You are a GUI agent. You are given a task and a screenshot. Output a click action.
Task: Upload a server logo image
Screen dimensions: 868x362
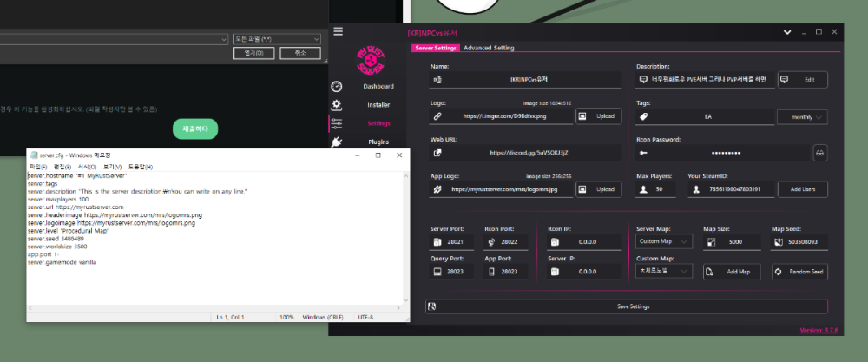[597, 115]
